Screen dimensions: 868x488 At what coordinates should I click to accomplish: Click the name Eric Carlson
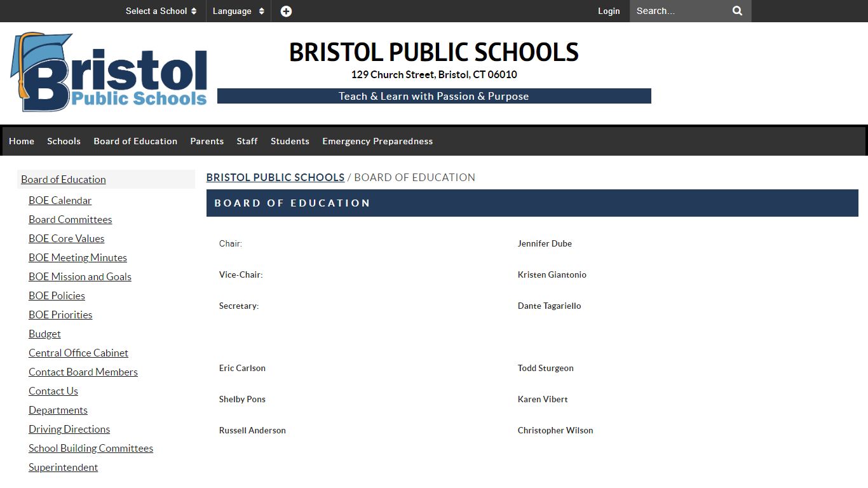(242, 368)
